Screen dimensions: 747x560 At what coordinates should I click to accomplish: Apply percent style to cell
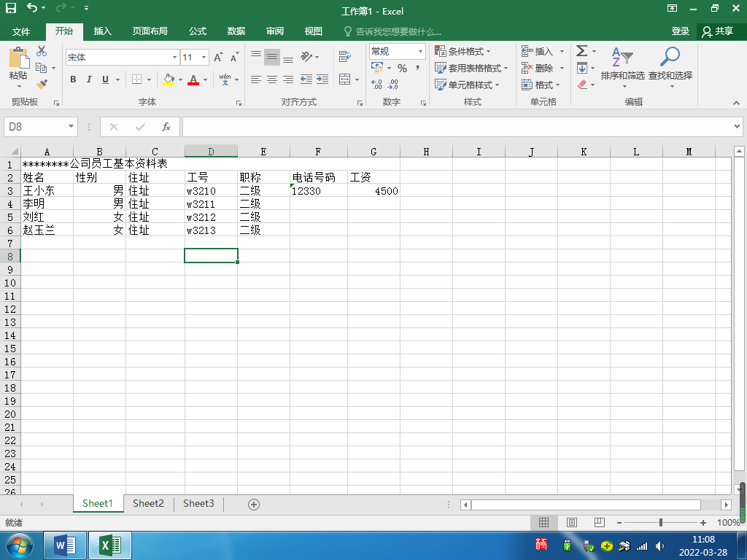point(403,68)
